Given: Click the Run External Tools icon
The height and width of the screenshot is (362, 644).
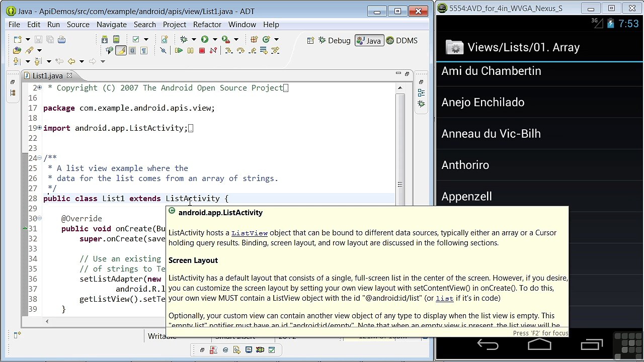Looking at the screenshot, I should (226, 40).
